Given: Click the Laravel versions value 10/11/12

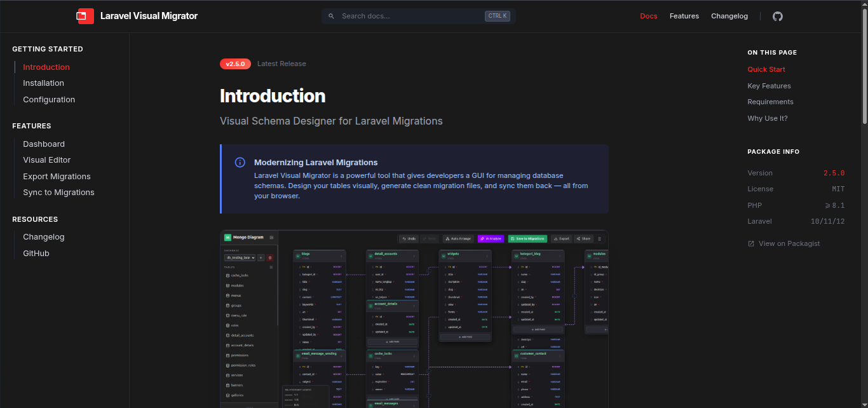Looking at the screenshot, I should 827,222.
